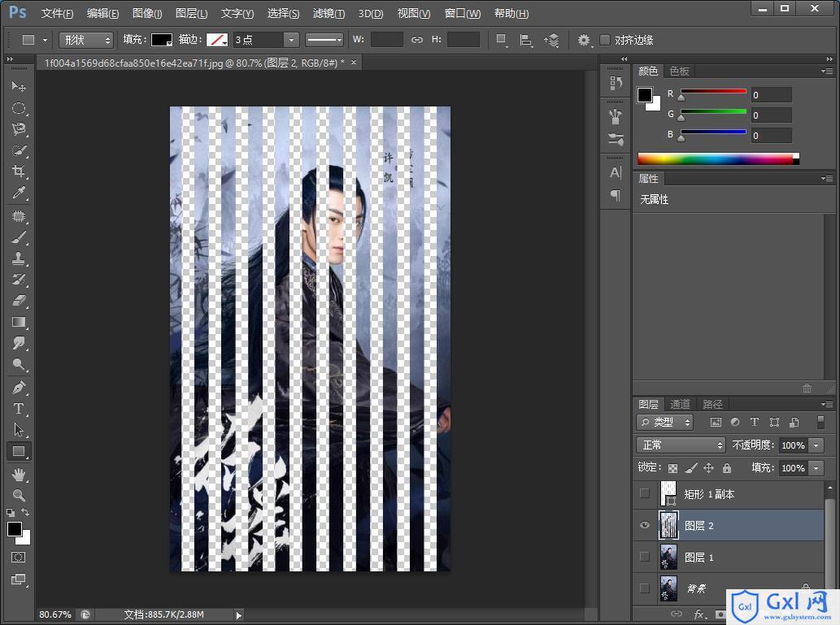840x625 pixels.
Task: Select the Quick Selection tool
Action: 19,150
